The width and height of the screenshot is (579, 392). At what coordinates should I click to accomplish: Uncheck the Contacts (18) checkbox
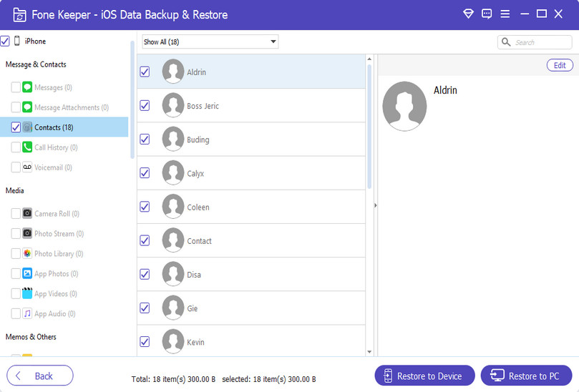pyautogui.click(x=16, y=127)
